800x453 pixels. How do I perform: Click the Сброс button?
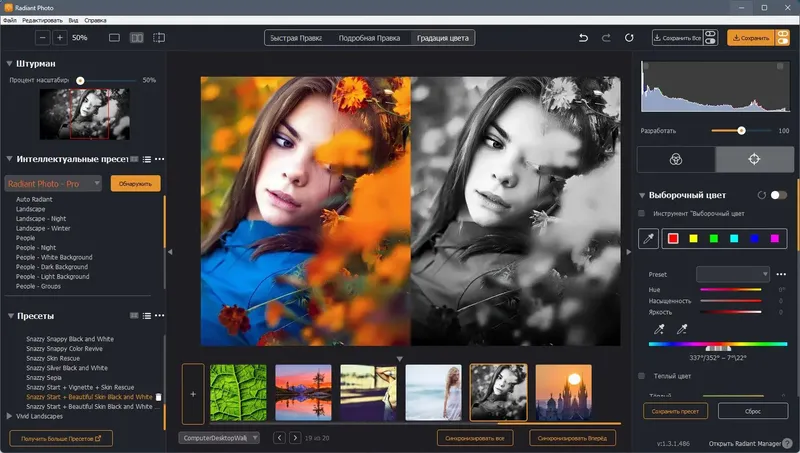[753, 411]
